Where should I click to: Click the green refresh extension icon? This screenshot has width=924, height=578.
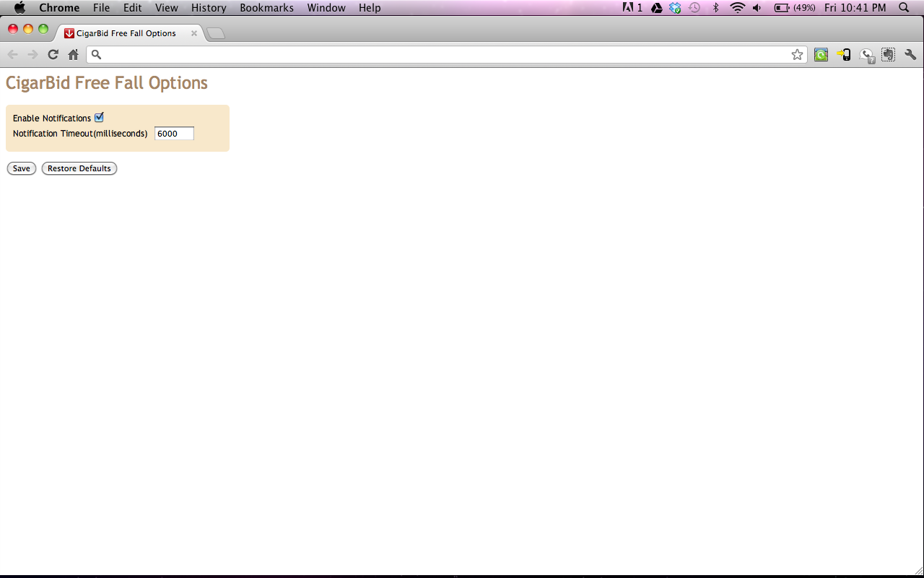click(821, 55)
